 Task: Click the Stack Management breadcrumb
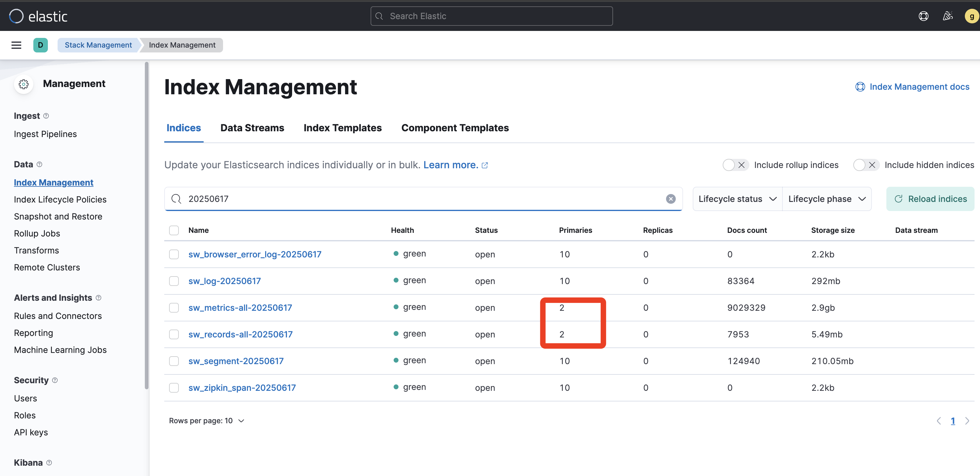point(98,45)
